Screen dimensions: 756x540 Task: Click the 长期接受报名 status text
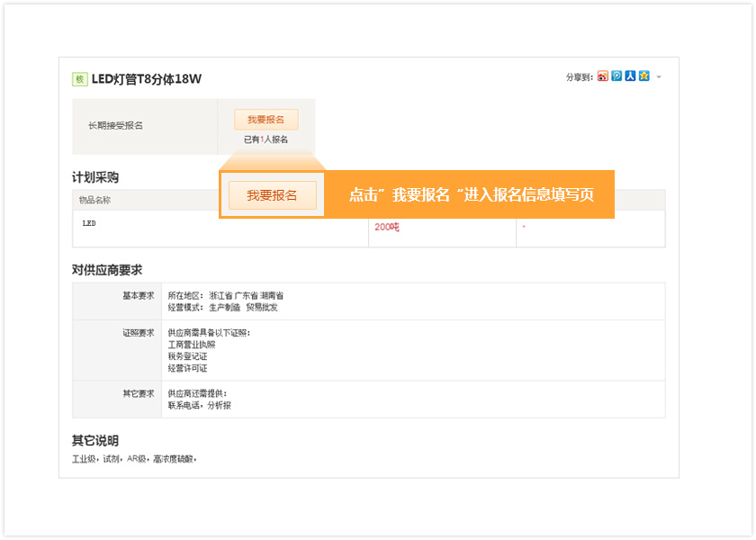tap(115, 126)
